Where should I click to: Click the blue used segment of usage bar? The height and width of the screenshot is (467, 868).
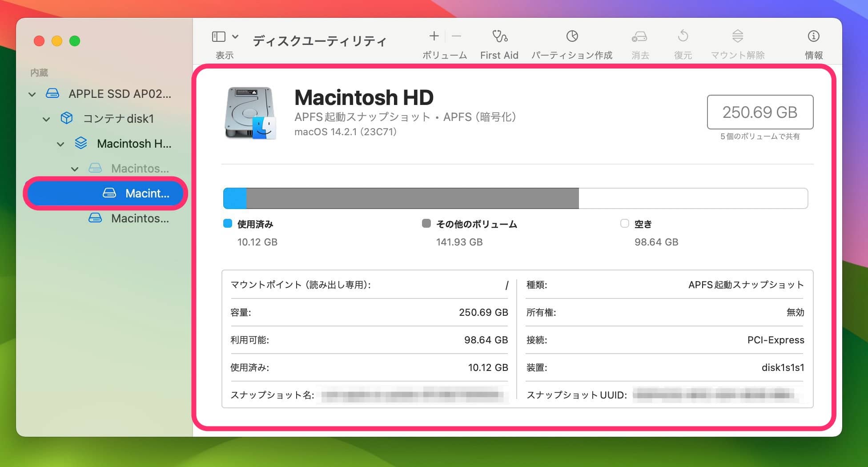tap(235, 198)
